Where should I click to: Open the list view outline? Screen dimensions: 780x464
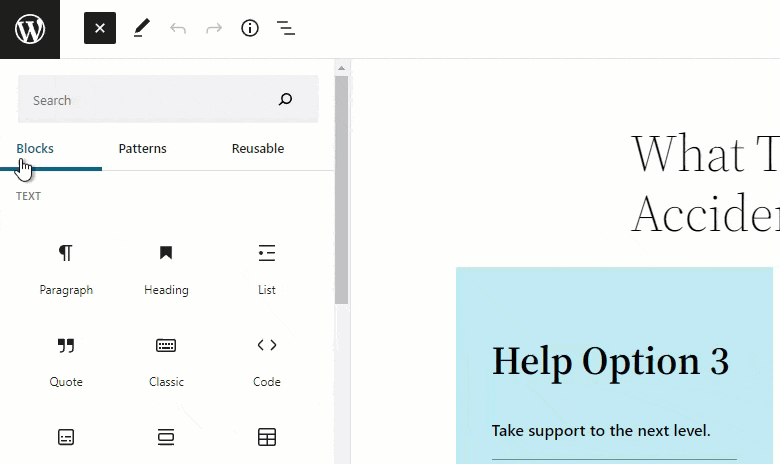point(286,28)
